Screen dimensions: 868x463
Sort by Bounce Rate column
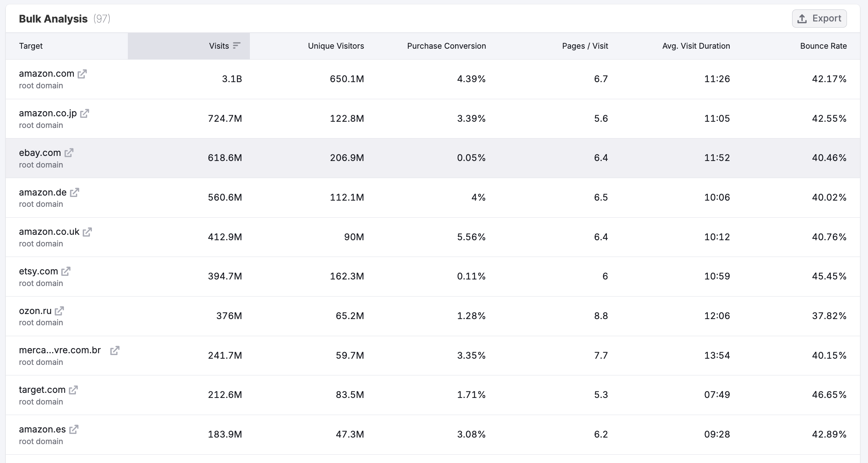click(823, 46)
